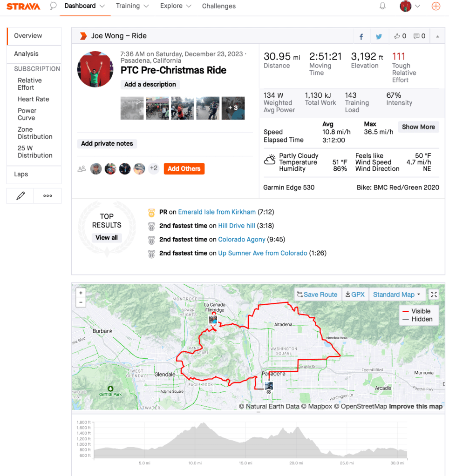Open comments via the speech bubble icon
Image resolution: width=449 pixels, height=476 pixels.
[420, 36]
